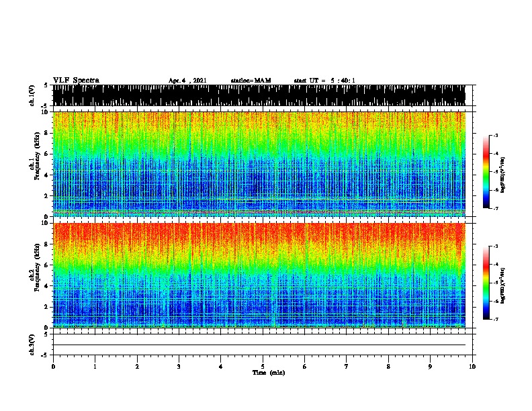Click time axis tick label "7"
Image resolution: width=532 pixels, height=411 pixels.
(347, 366)
